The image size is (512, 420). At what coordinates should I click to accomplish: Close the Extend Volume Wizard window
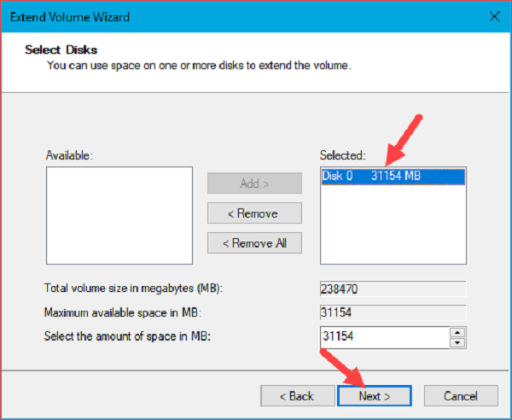(492, 15)
